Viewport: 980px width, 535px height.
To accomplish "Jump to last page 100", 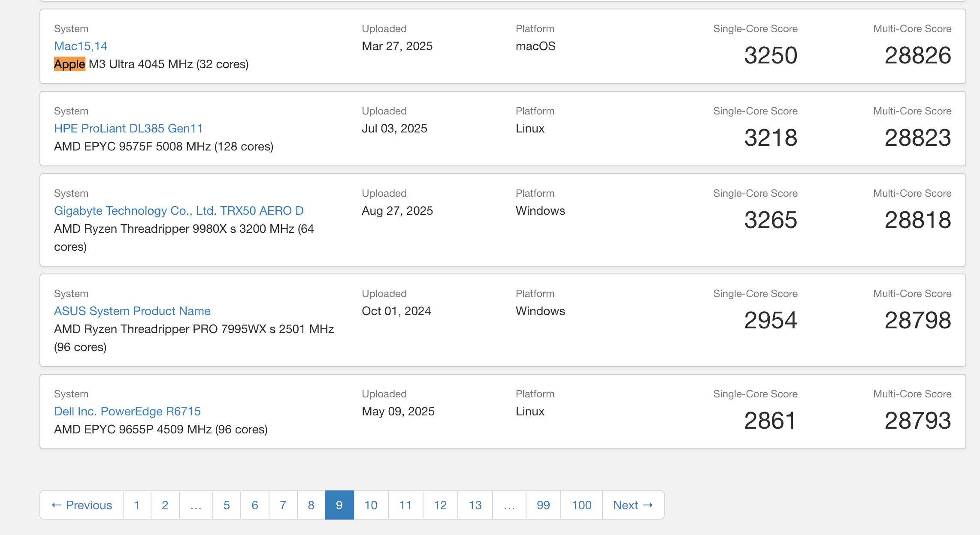I will click(581, 505).
